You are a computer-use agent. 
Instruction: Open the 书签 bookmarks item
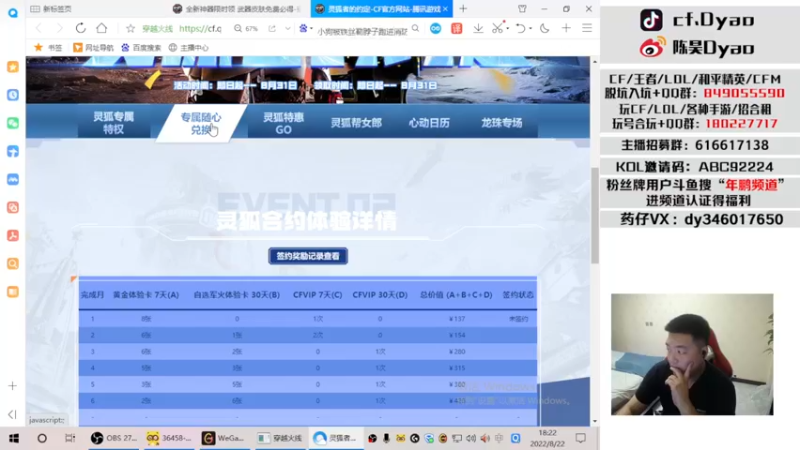(x=48, y=47)
